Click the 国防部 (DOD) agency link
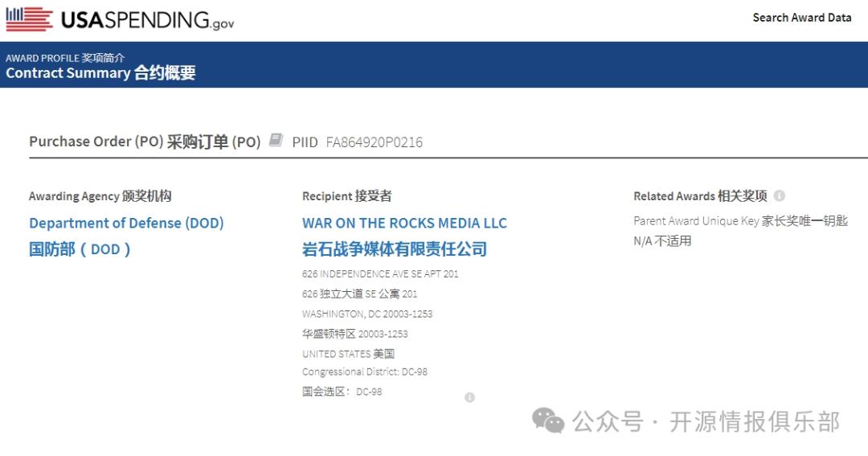 pos(80,249)
